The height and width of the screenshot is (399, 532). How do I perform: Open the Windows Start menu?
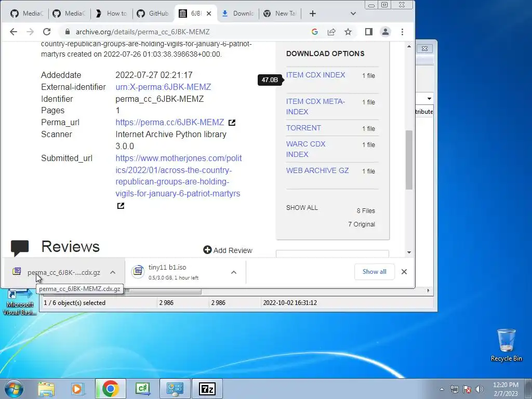[x=14, y=389]
